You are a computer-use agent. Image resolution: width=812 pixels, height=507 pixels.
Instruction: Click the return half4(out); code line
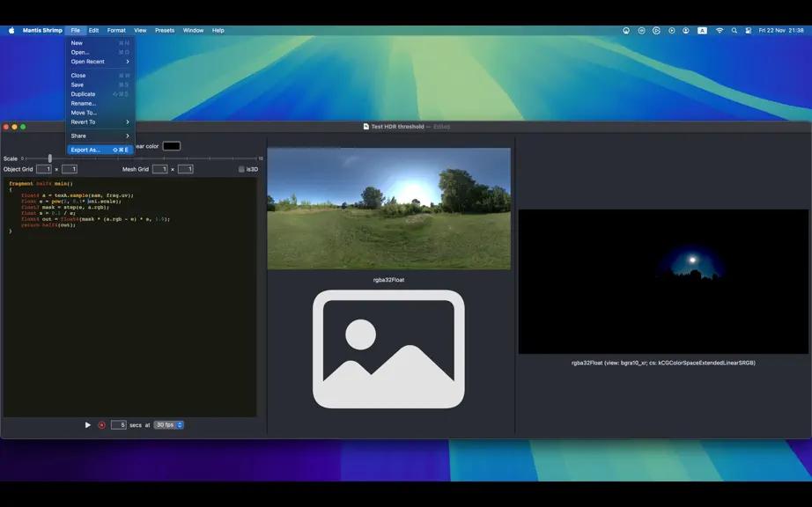coord(48,225)
